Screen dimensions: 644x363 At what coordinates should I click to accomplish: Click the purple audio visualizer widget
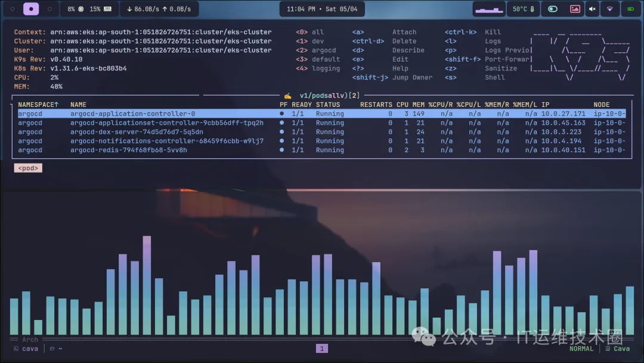(489, 9)
